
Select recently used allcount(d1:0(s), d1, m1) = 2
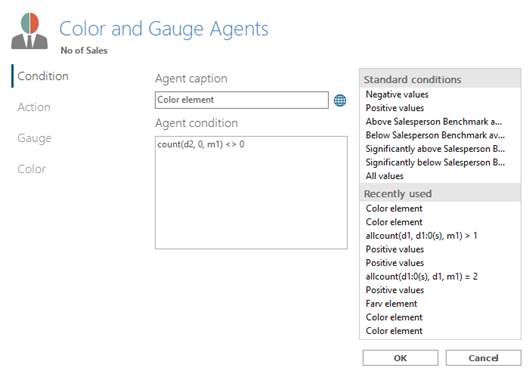421,277
